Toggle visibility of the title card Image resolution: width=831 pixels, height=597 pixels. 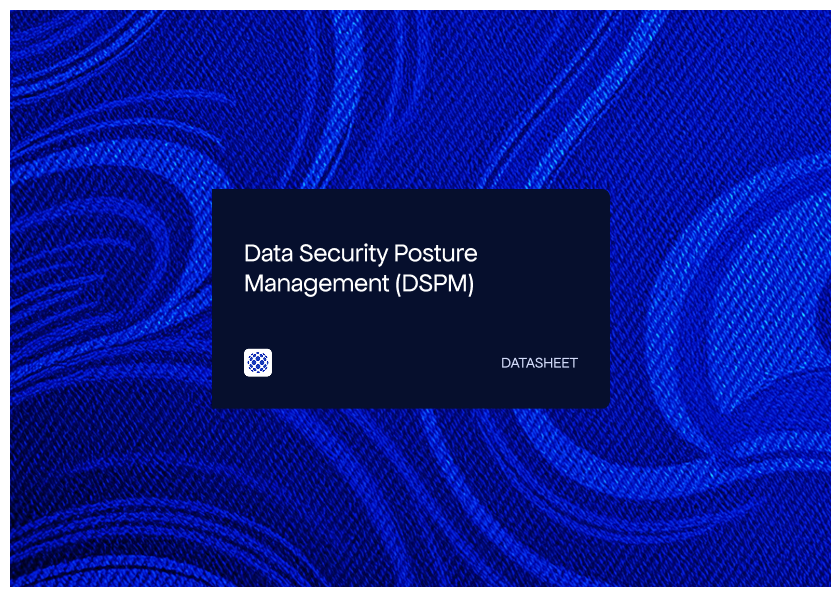click(x=410, y=298)
